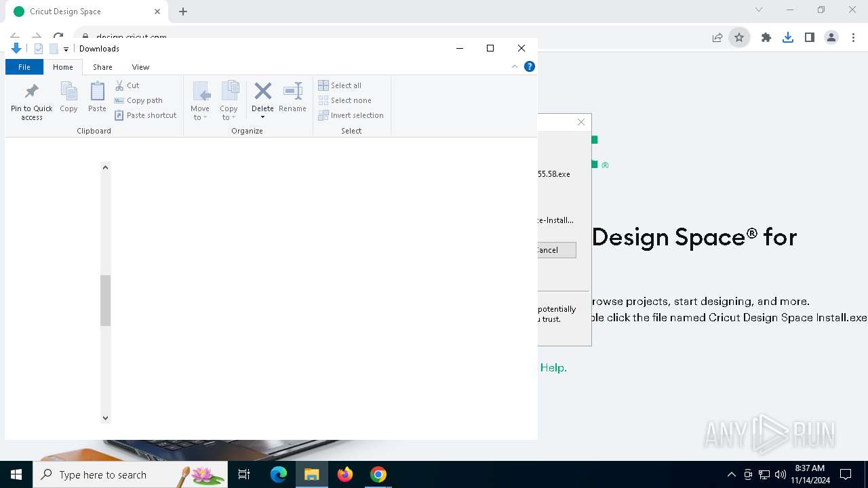
Task: Open a new Chrome tab
Action: coord(183,12)
